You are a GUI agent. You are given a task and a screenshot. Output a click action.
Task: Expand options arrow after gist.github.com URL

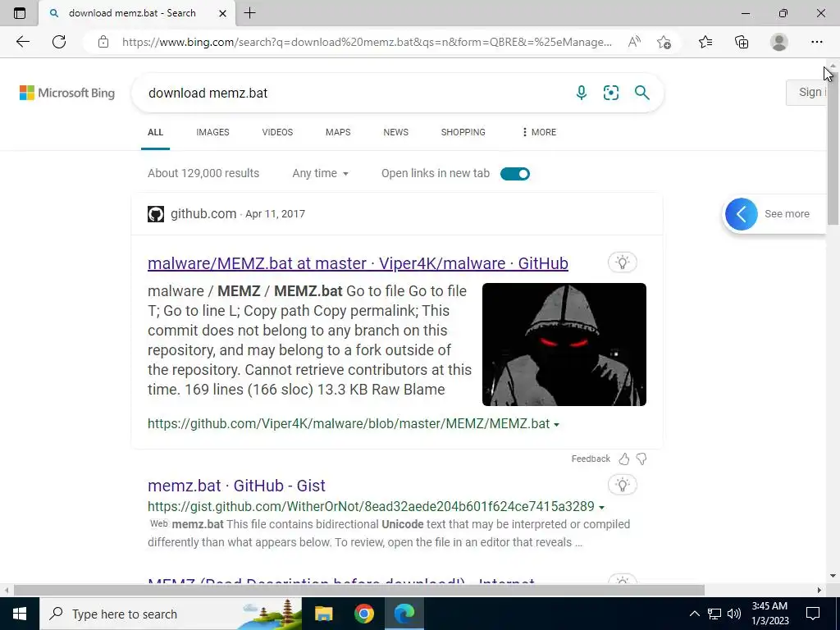(x=601, y=507)
